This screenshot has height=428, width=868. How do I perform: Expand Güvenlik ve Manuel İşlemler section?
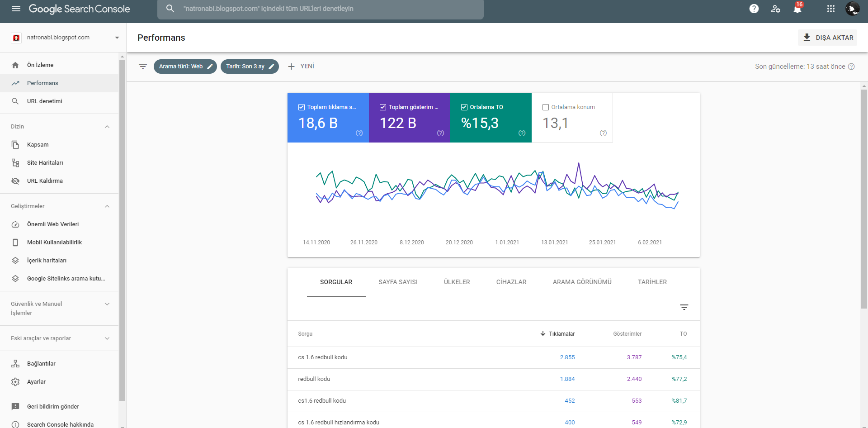click(107, 304)
